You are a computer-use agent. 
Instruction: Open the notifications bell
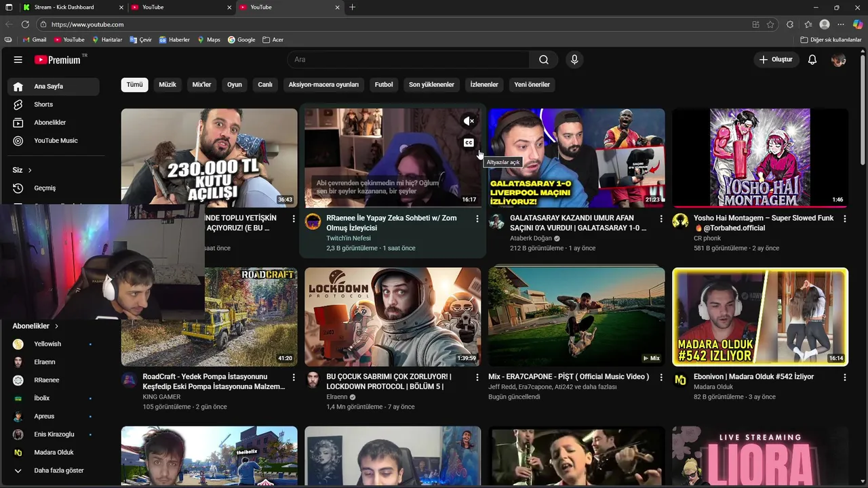pos(812,60)
